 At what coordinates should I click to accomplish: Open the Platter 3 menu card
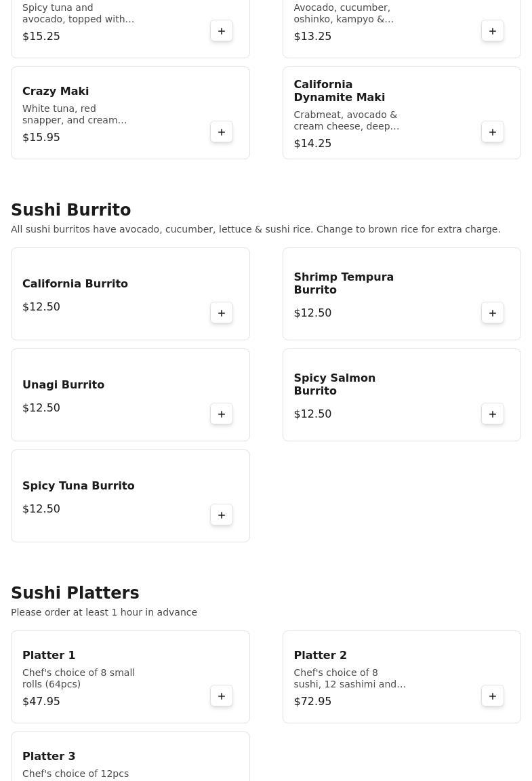[131, 757]
